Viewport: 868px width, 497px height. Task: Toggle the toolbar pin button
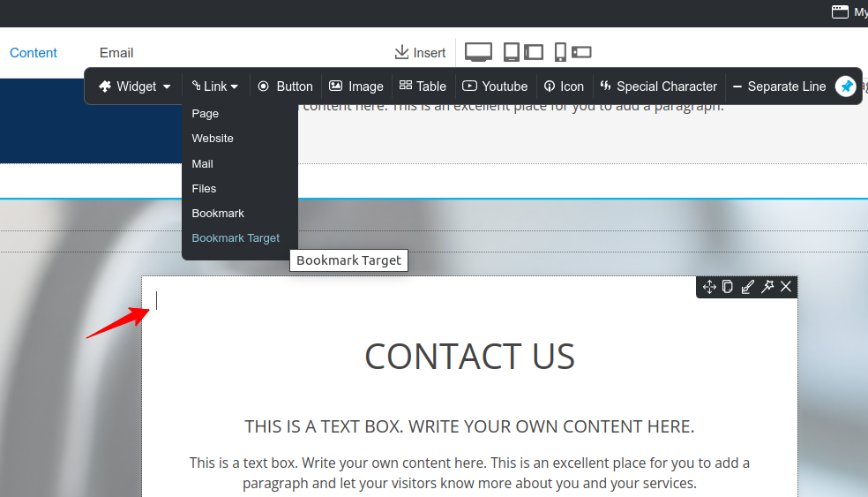pos(846,87)
